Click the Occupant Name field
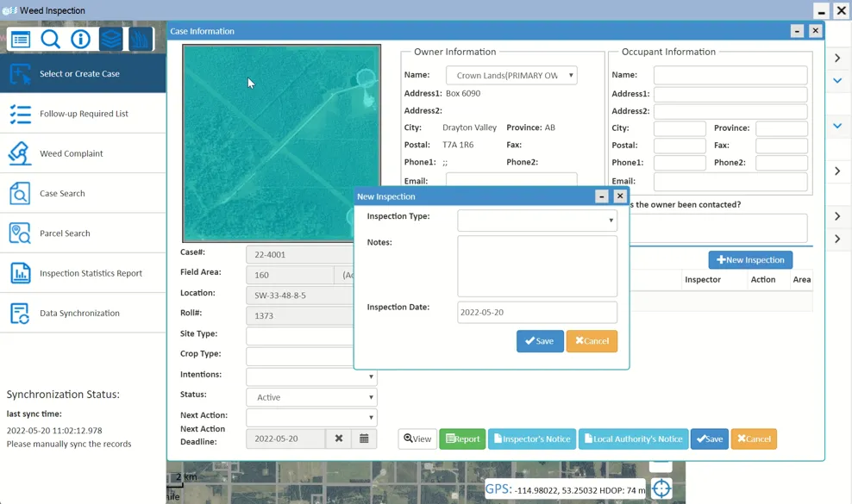 click(x=730, y=75)
